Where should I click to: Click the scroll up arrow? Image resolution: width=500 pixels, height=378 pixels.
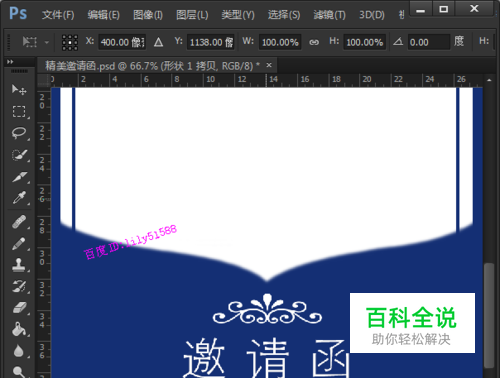point(489,80)
